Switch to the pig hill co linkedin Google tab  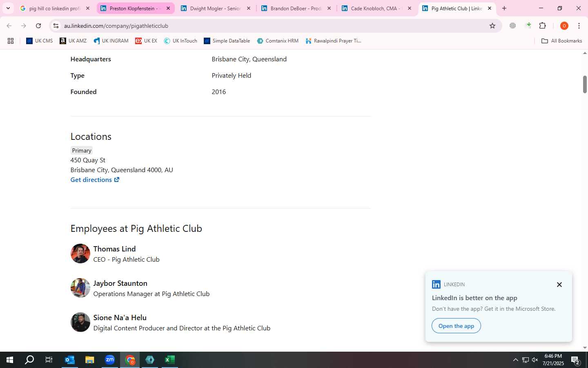[x=55, y=8]
